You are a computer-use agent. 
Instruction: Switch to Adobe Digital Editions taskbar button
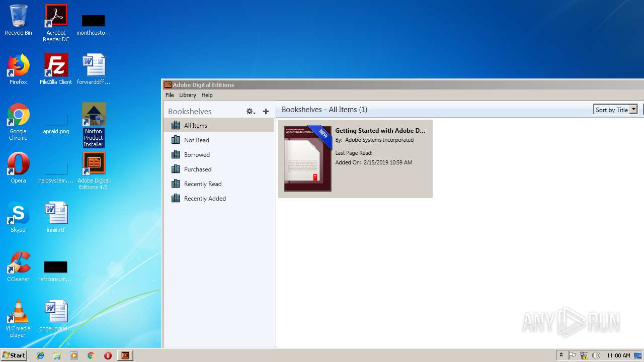tap(125, 355)
